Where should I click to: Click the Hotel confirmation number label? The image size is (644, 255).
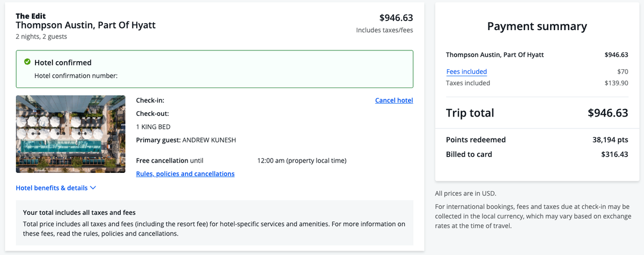76,76
